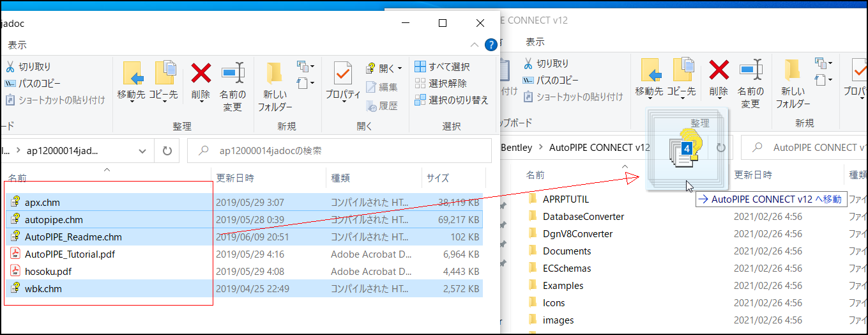Click 名前の変更 in AutoPIPE CONNECT window
The image size is (868, 335).
[750, 83]
